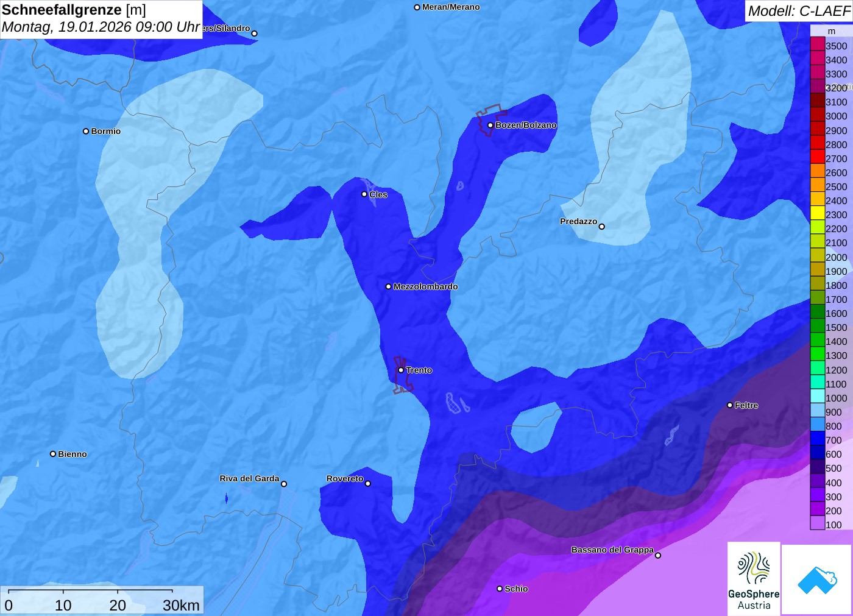Screen dimensions: 853x616
Task: Click the Modell: C-LAEF label
Action: point(799,11)
